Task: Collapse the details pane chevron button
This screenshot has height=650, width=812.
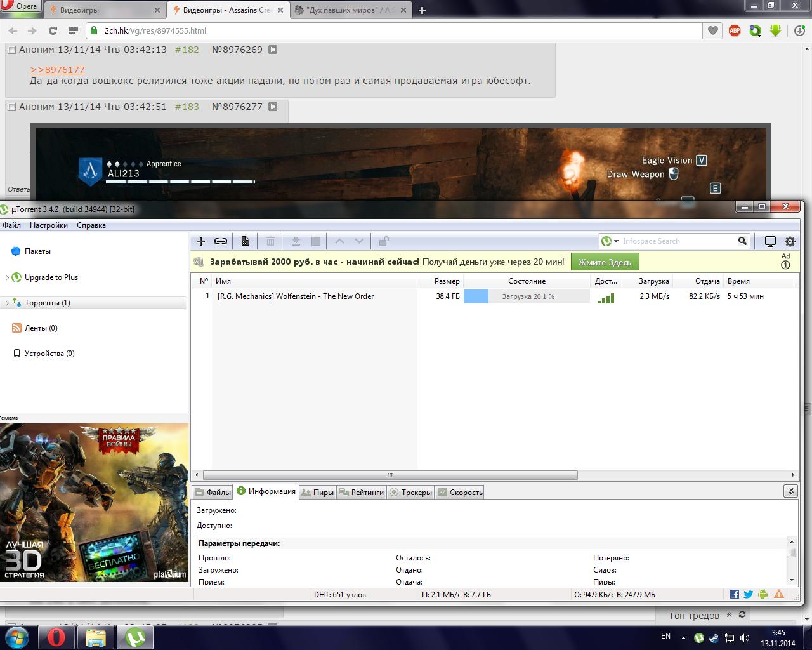Action: click(x=790, y=491)
